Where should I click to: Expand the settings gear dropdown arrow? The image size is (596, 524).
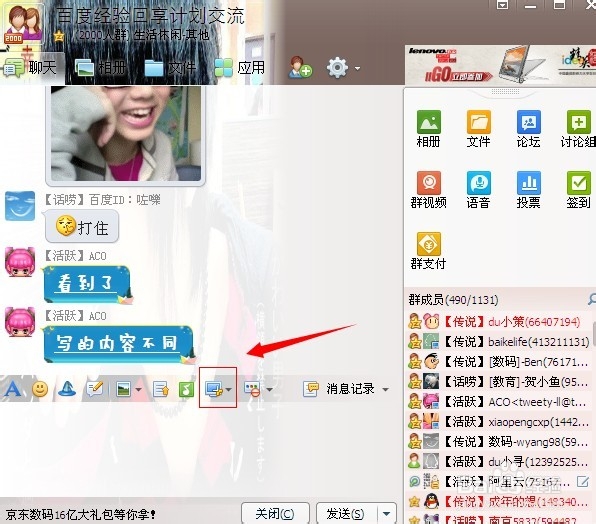[x=357, y=69]
